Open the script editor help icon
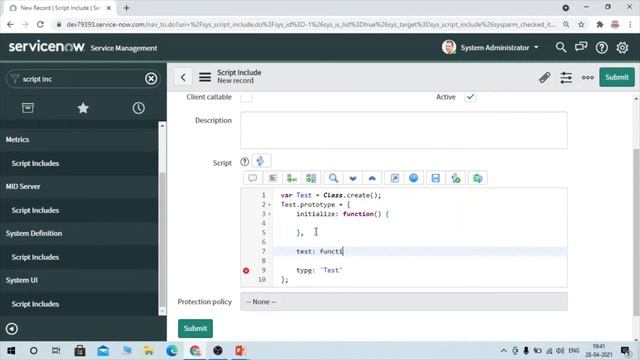 click(413, 178)
